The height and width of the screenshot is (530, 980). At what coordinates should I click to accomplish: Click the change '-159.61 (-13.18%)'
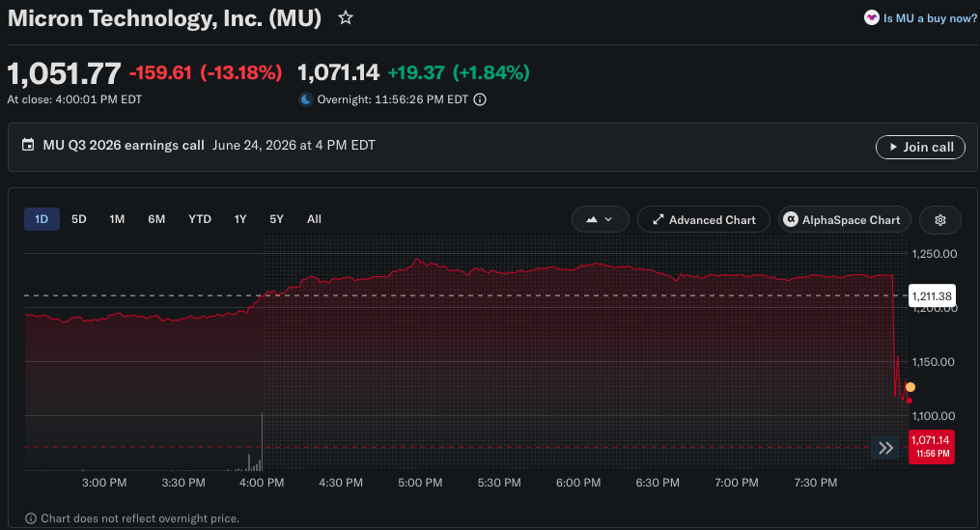click(x=205, y=72)
